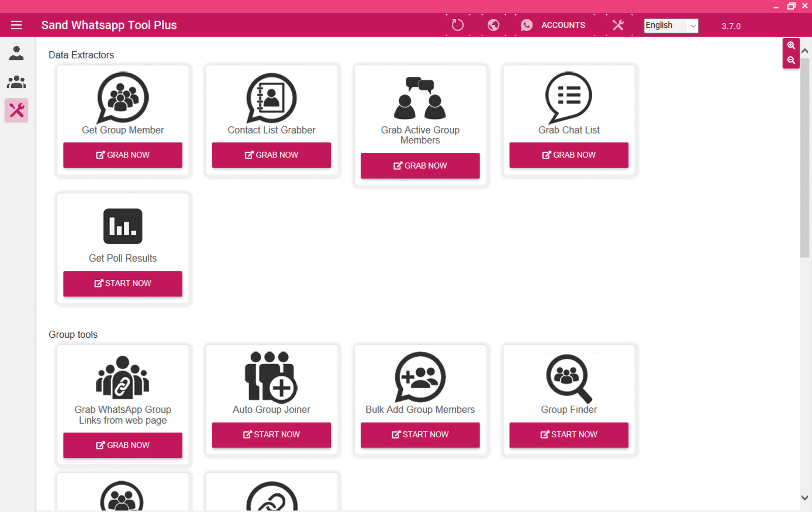This screenshot has height=512, width=812.
Task: Click the Group tools heading
Action: pos(73,335)
